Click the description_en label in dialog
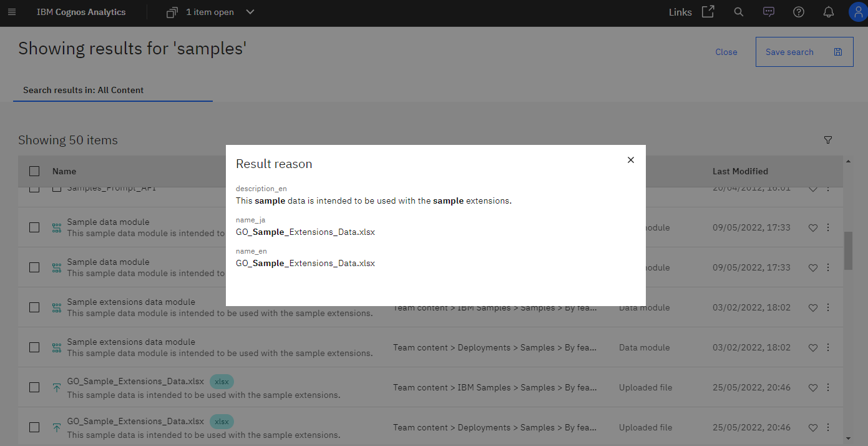The image size is (868, 446). (261, 189)
